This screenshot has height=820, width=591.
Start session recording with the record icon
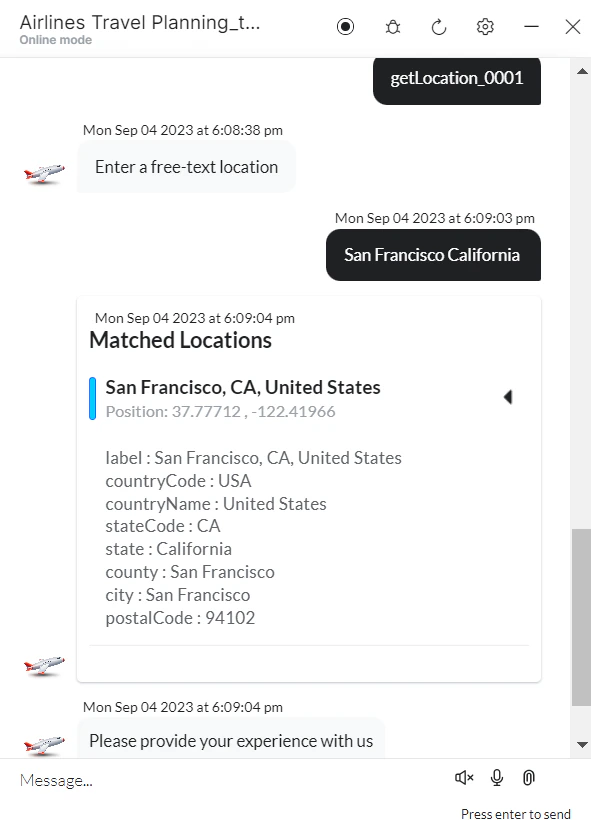[345, 27]
